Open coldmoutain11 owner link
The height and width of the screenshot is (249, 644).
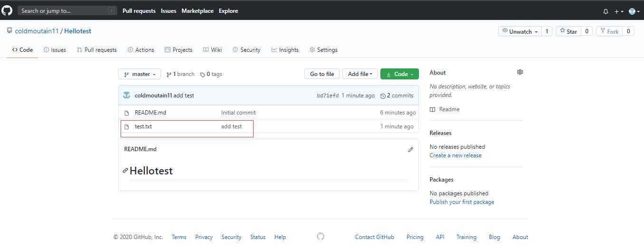pyautogui.click(x=37, y=31)
